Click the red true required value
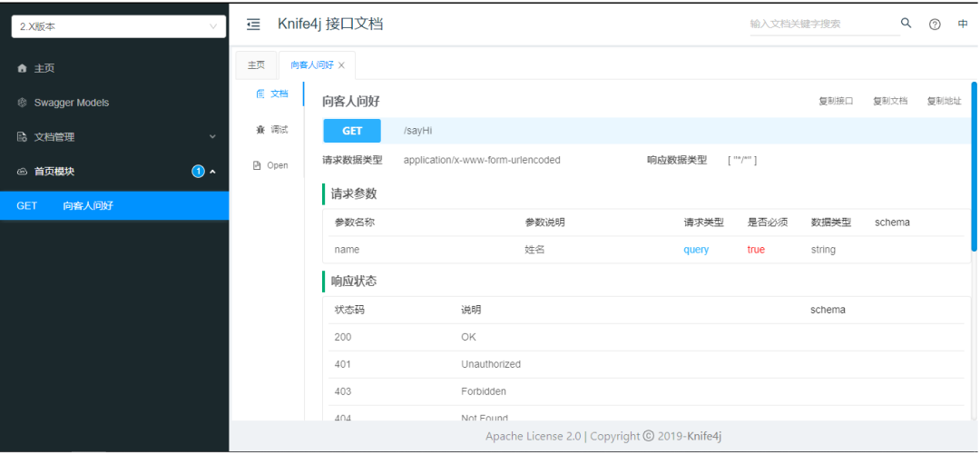This screenshot has width=980, height=455. [x=756, y=250]
